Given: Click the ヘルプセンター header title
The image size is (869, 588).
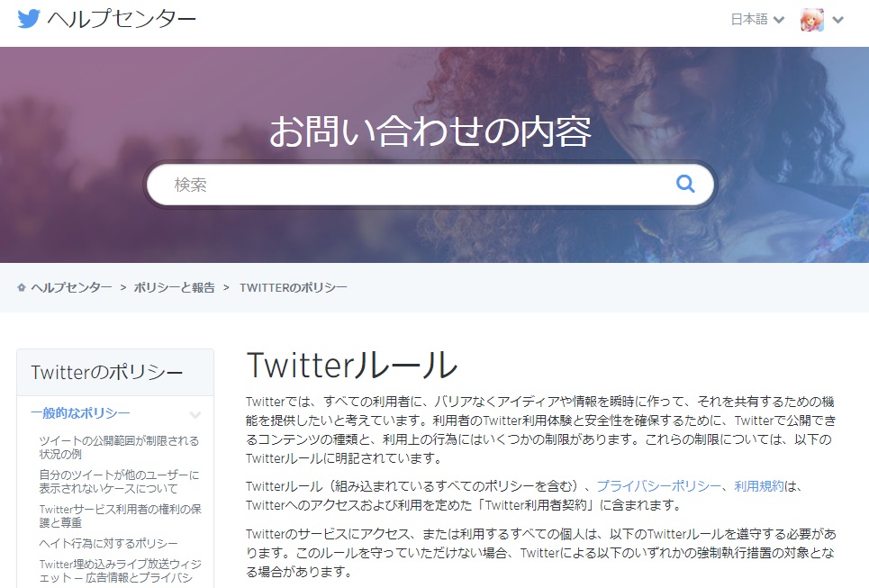Looking at the screenshot, I should 122,19.
